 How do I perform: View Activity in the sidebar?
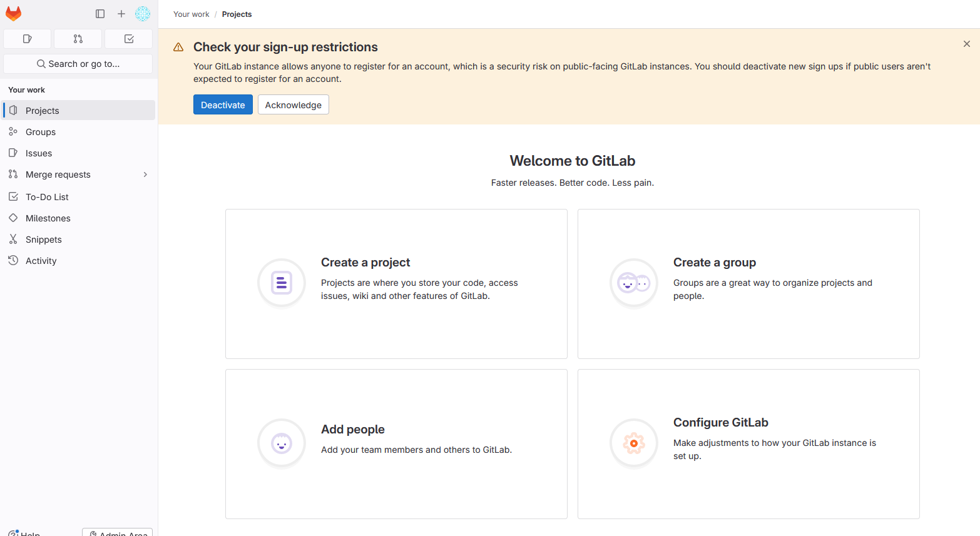[x=79, y=261]
